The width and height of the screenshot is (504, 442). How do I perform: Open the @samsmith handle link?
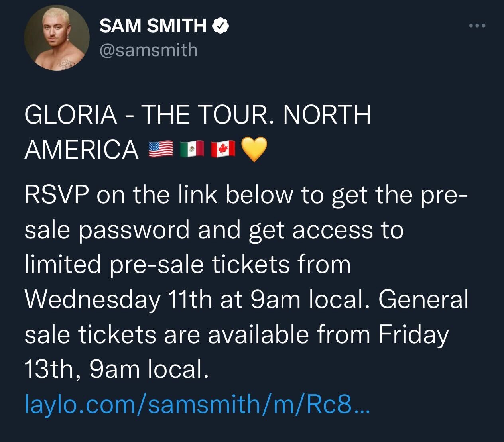tap(148, 50)
